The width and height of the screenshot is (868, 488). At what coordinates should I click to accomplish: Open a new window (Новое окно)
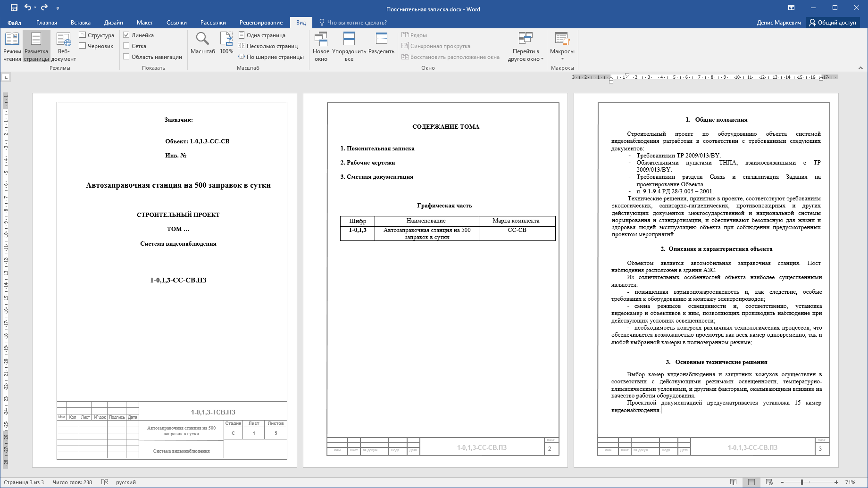tap(321, 46)
